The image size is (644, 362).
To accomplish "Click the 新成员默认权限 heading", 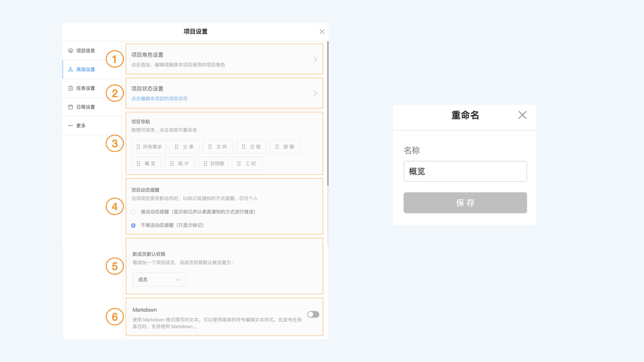I will tap(149, 254).
